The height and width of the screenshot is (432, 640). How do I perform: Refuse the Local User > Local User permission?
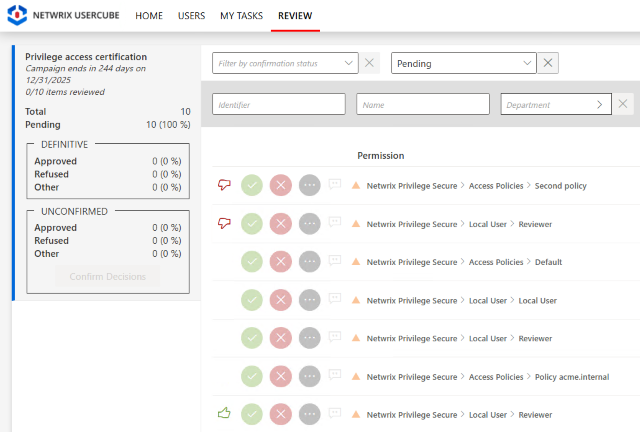(281, 300)
